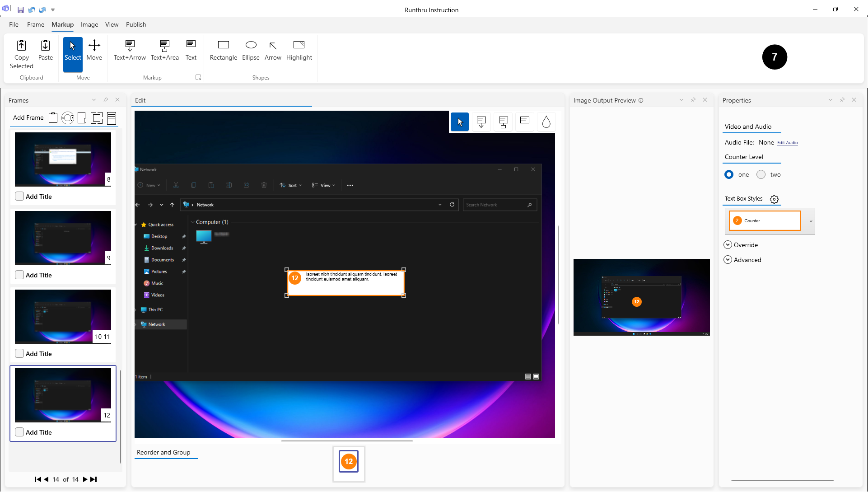Go to the first frame button

pyautogui.click(x=37, y=479)
